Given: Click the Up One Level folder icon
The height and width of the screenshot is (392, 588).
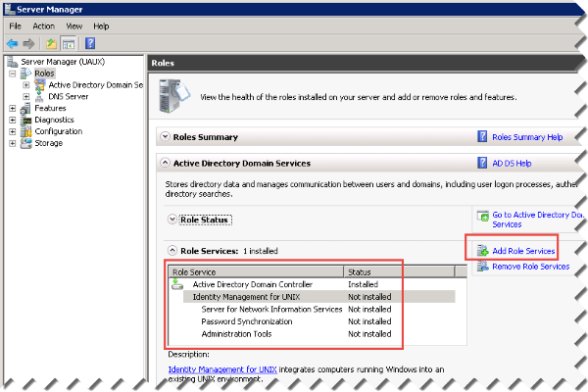Looking at the screenshot, I should (52, 43).
